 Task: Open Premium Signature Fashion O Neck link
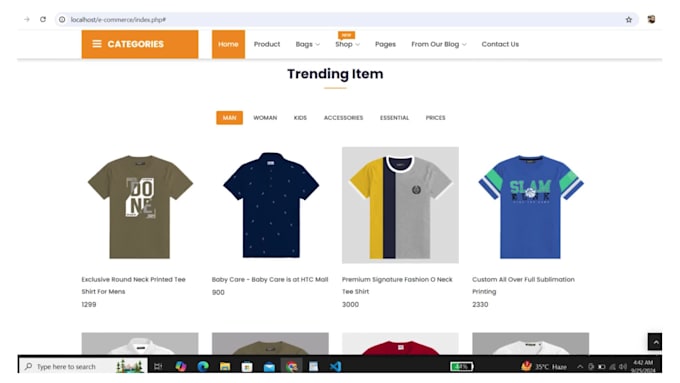coord(397,285)
